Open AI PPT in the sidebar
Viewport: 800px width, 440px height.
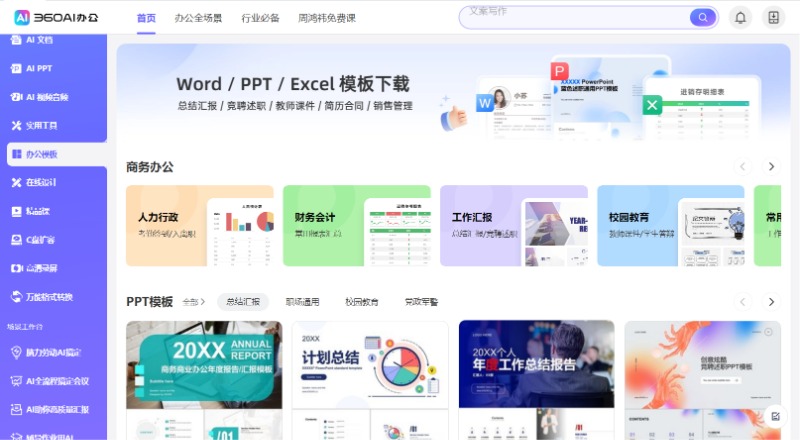pyautogui.click(x=38, y=68)
